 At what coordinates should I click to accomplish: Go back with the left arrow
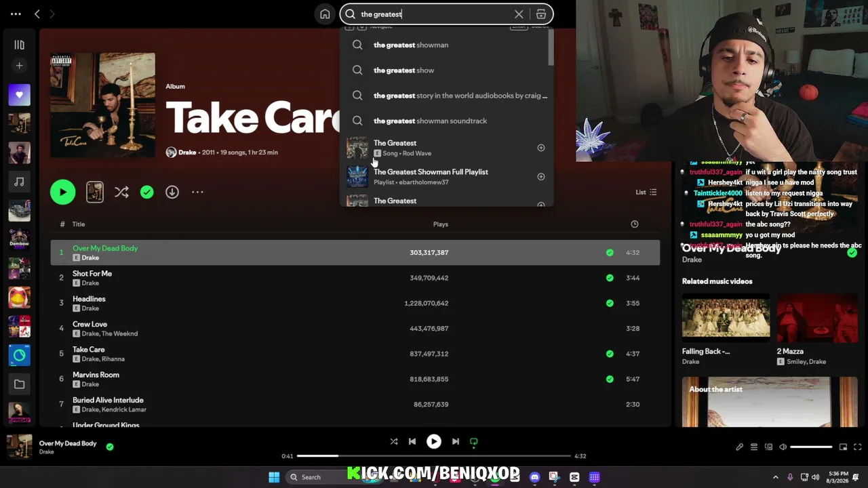click(37, 14)
